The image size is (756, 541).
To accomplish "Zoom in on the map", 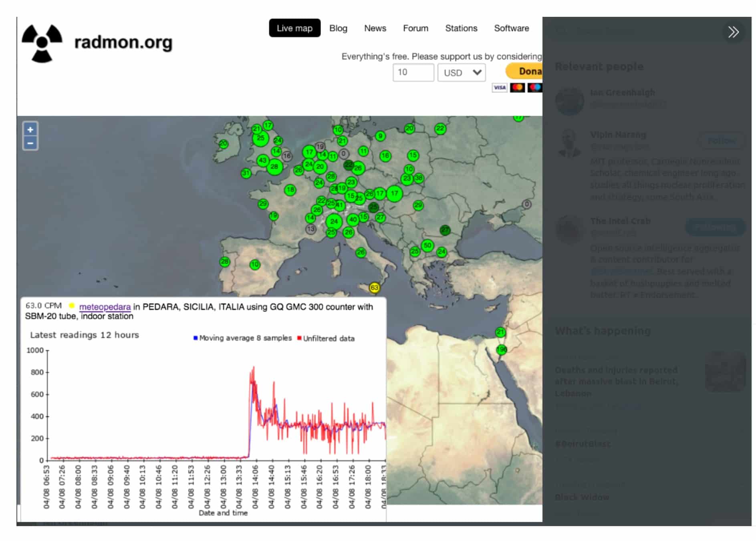I will tap(30, 129).
